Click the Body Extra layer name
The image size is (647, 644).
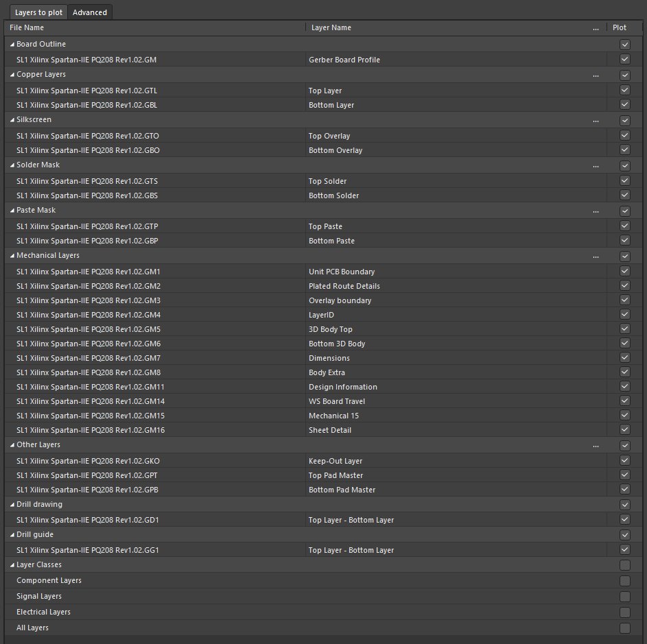(x=327, y=372)
